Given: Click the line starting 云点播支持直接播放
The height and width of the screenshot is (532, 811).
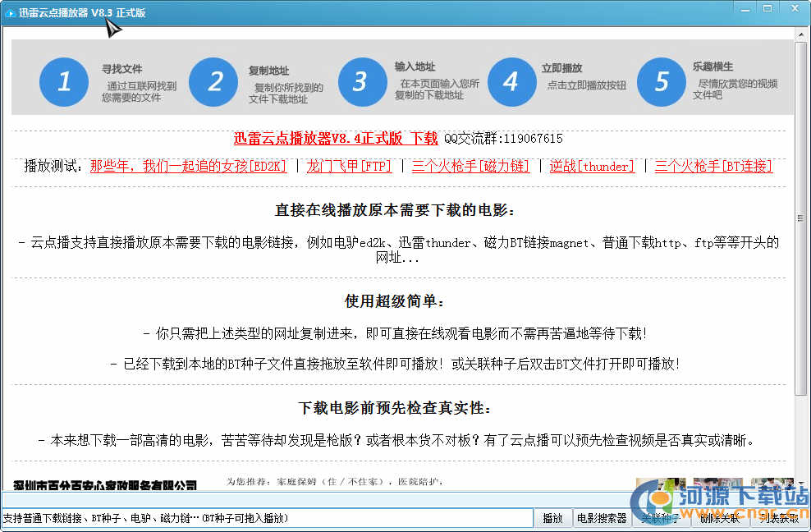Looking at the screenshot, I should click(x=398, y=250).
